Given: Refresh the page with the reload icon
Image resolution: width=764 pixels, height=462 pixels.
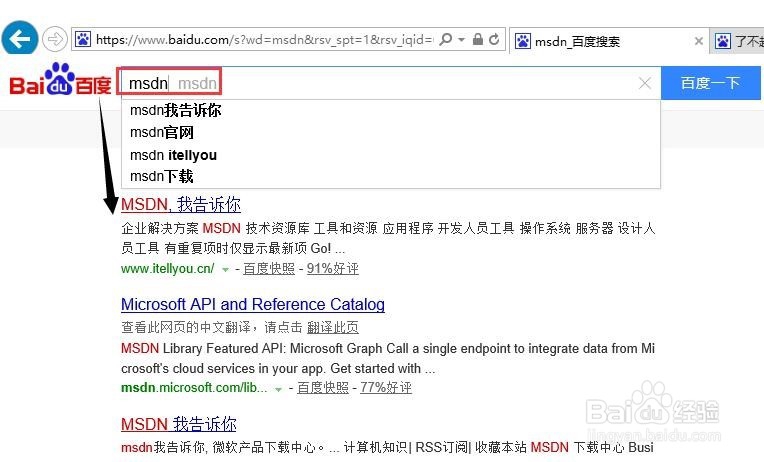Looking at the screenshot, I should 494,39.
